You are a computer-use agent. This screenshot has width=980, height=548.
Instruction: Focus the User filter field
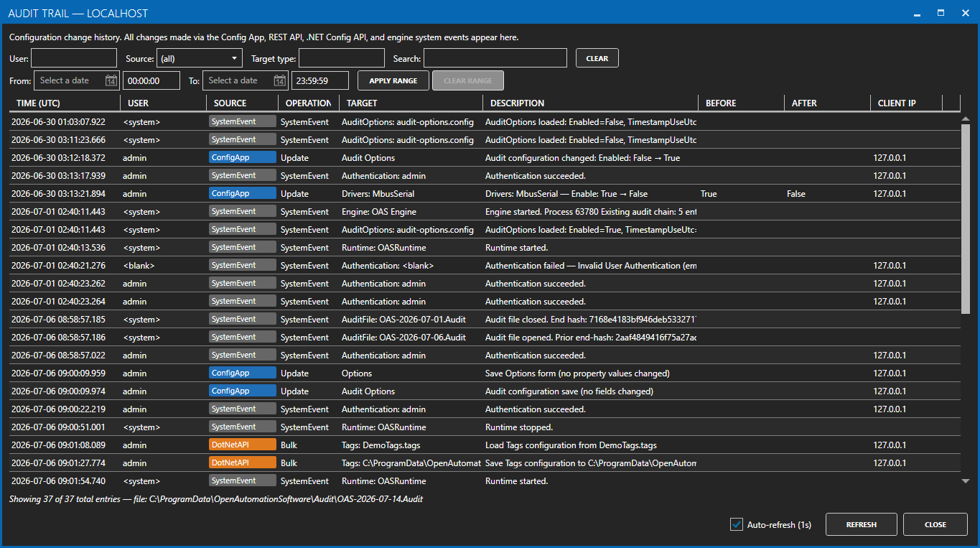coord(74,58)
